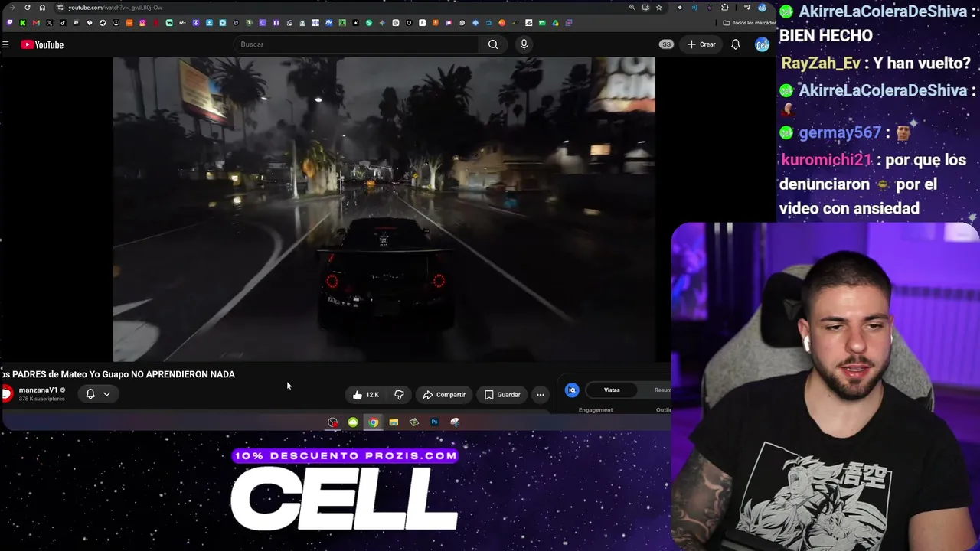
Task: Click chat username RayZah_Ev
Action: pos(821,63)
